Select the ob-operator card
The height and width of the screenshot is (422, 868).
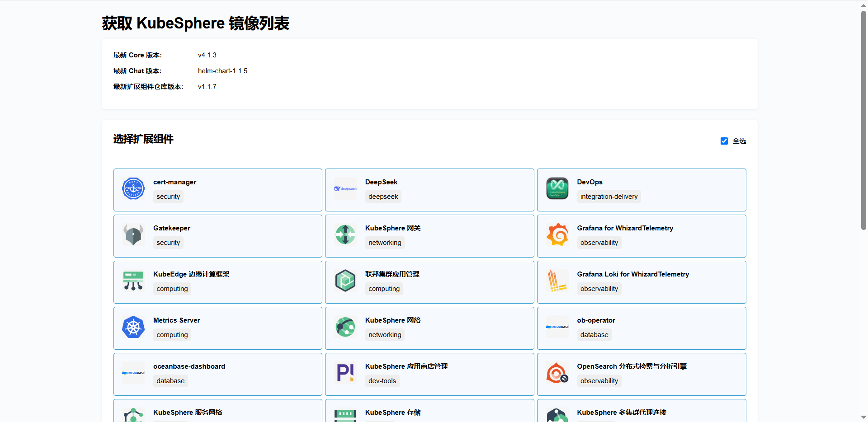pos(642,328)
